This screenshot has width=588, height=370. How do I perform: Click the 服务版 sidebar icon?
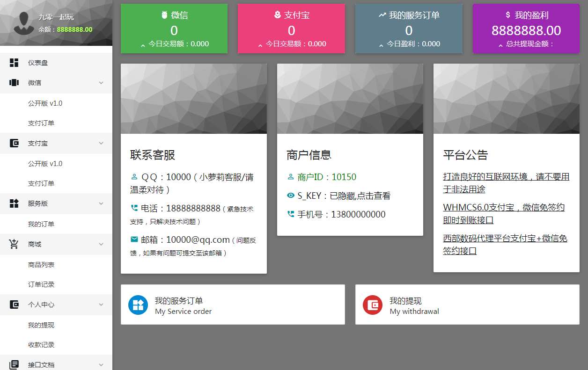(x=13, y=203)
